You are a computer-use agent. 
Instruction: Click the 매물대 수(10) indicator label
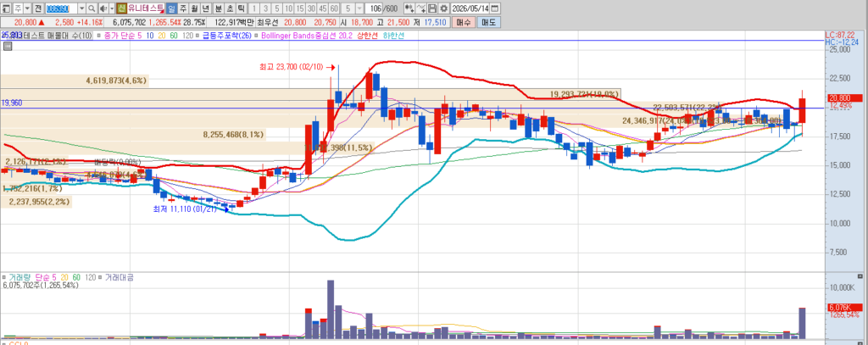70,35
